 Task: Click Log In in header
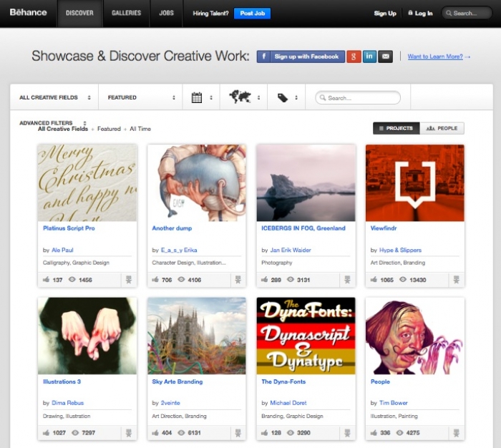tap(421, 14)
